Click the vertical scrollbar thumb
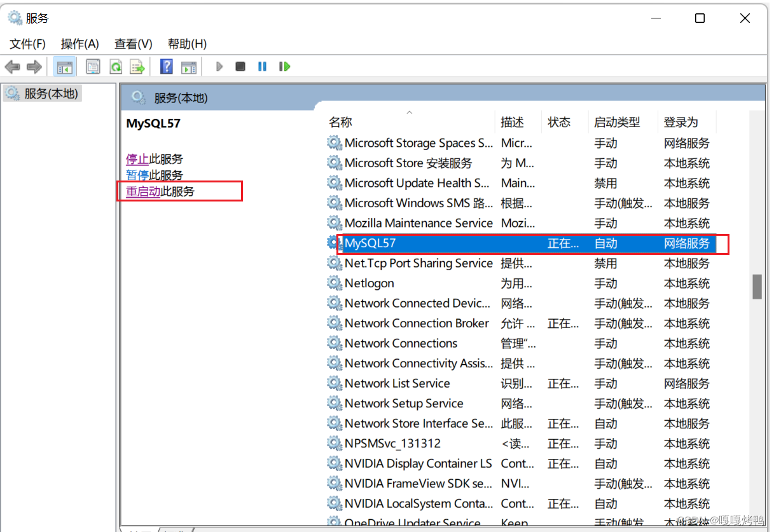Viewport: 774px width, 532px height. [757, 287]
